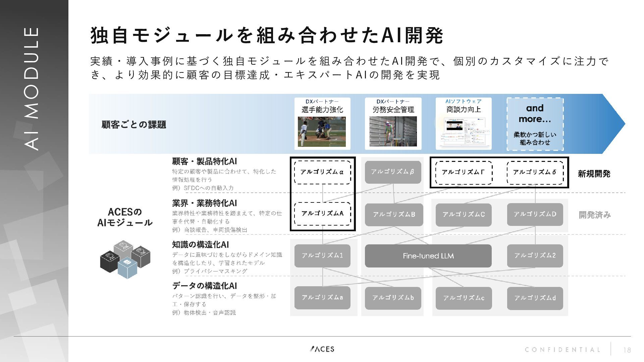Screen dimensions: 644x362
Task: Click the アルゴリズムD gray block
Action: [535, 214]
